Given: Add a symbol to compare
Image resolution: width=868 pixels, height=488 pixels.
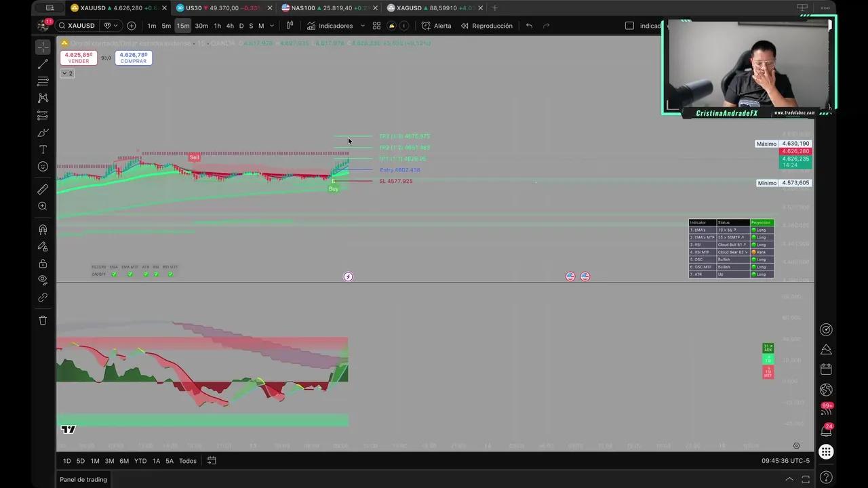Looking at the screenshot, I should (x=132, y=26).
